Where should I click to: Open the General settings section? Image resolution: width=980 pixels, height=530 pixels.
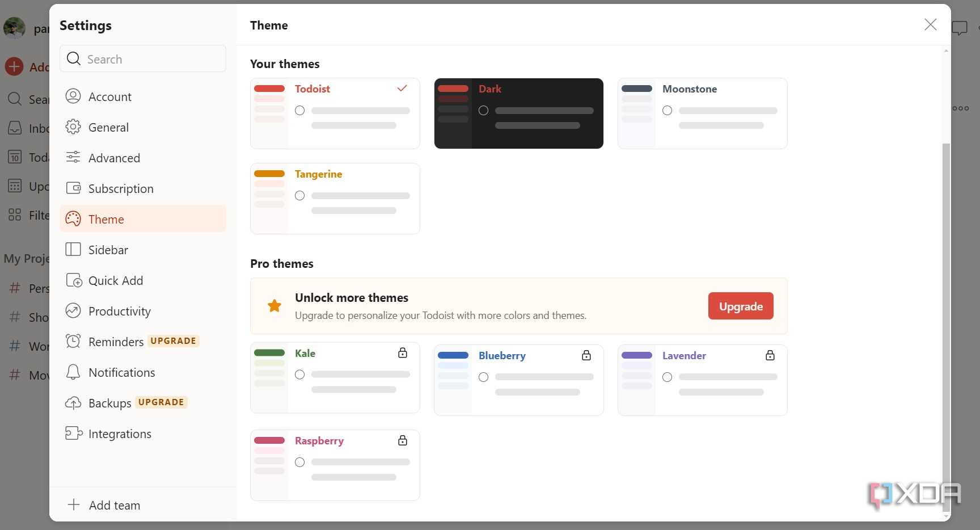pyautogui.click(x=143, y=127)
